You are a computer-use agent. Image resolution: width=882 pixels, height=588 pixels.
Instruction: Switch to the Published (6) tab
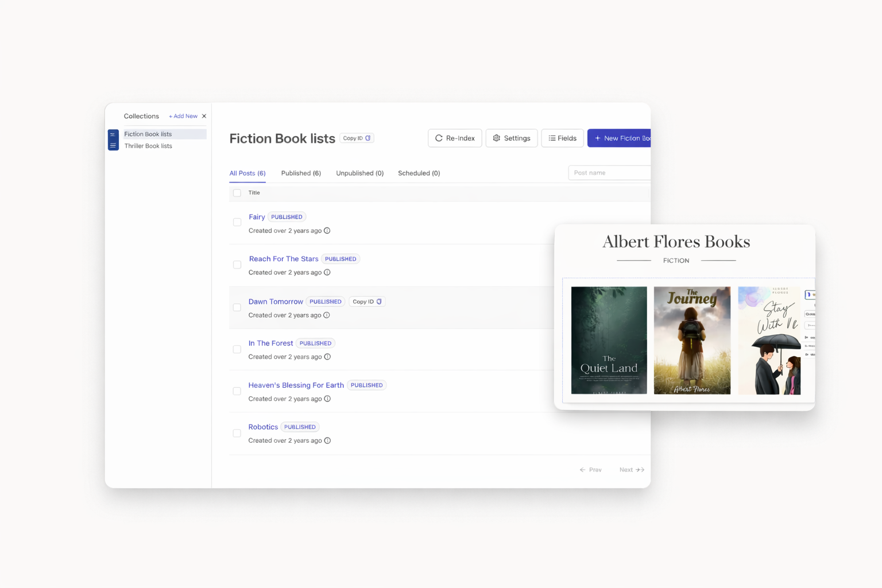click(301, 173)
